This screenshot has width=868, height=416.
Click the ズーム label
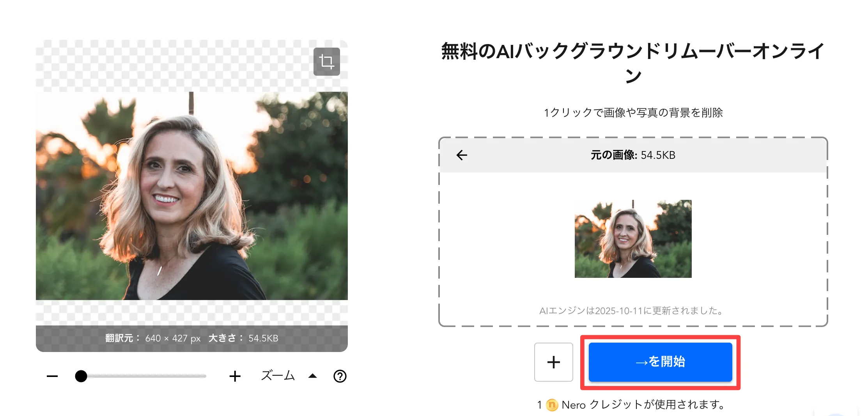[278, 376]
